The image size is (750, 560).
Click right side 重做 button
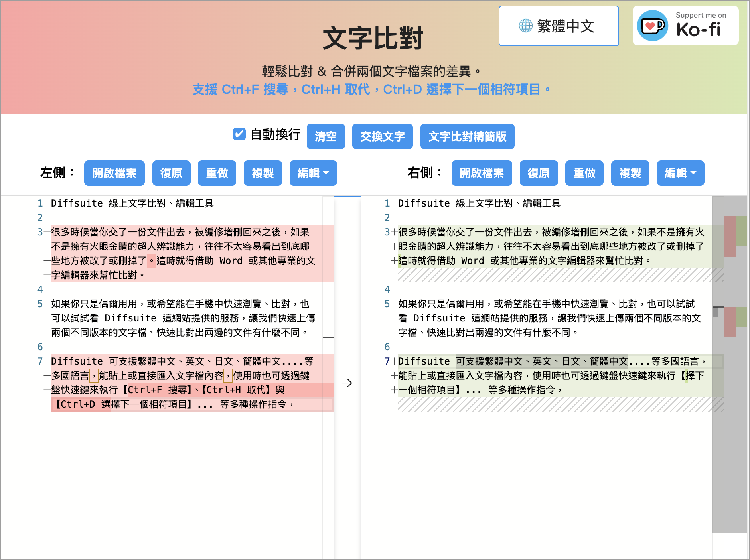(x=584, y=173)
